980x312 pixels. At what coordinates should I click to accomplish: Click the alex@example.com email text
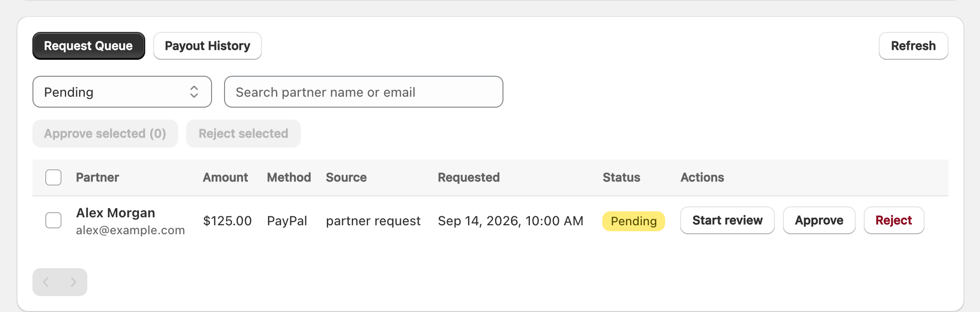click(x=131, y=230)
